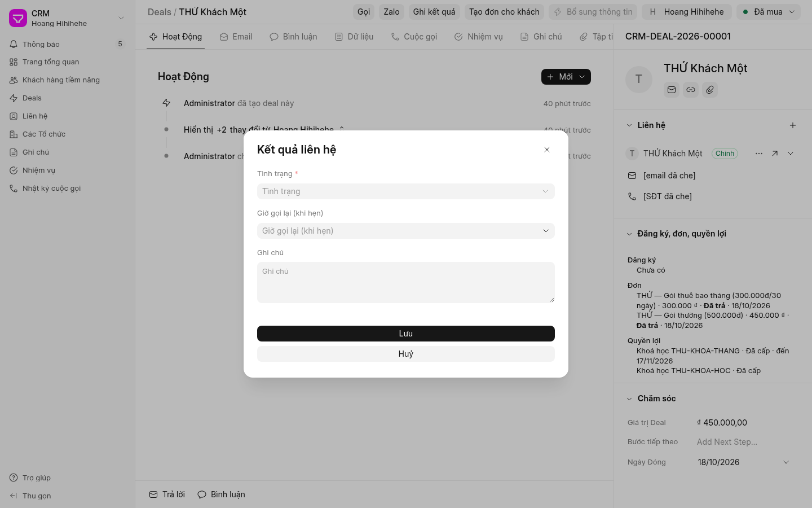812x508 pixels.
Task: Close the Kết quả liên hệ dialog
Action: (x=546, y=150)
